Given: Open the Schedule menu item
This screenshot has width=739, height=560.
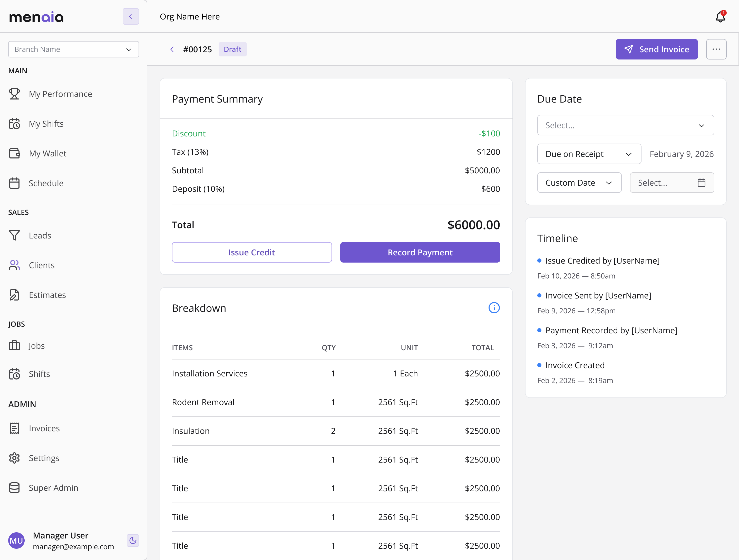Looking at the screenshot, I should 46,183.
